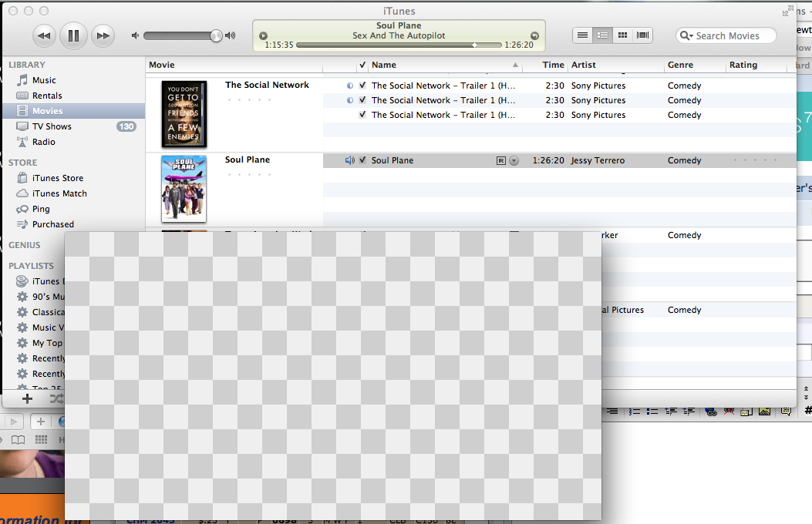
Task: Toggle the remaining time readout 1:26:20
Action: click(x=518, y=45)
